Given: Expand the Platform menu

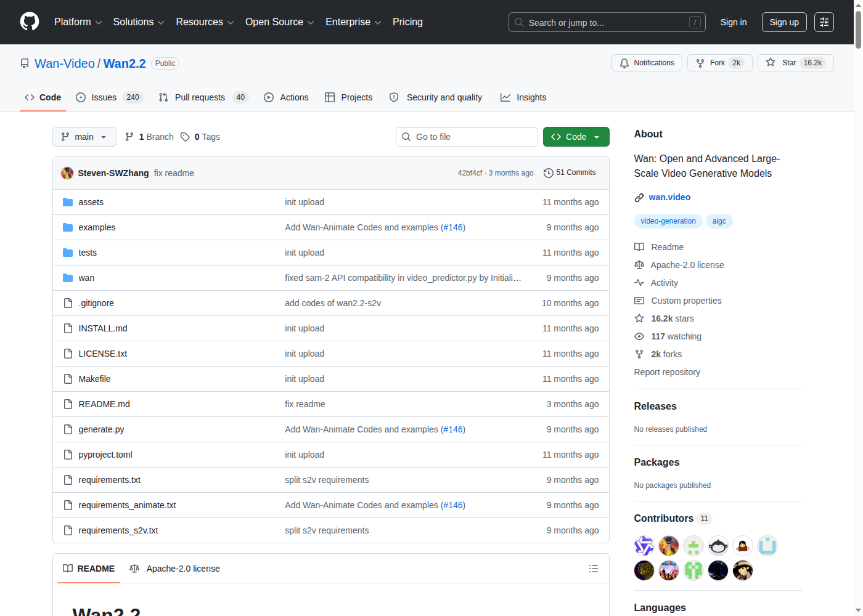Looking at the screenshot, I should tap(78, 22).
